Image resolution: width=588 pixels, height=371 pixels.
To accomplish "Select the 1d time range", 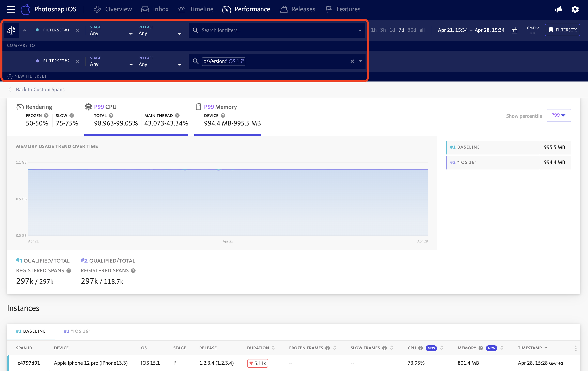I will coord(392,30).
